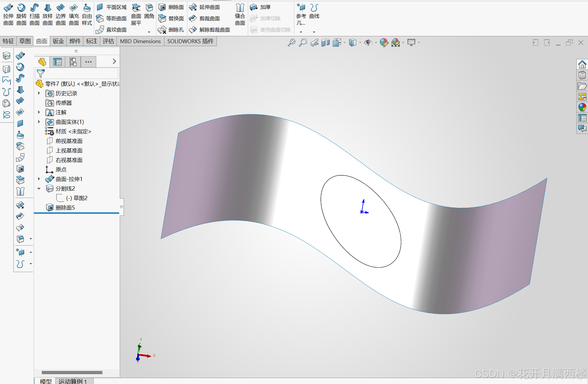Image resolution: width=588 pixels, height=384 pixels.
Task: Select the 圆角 fillet tool
Action: [x=149, y=12]
